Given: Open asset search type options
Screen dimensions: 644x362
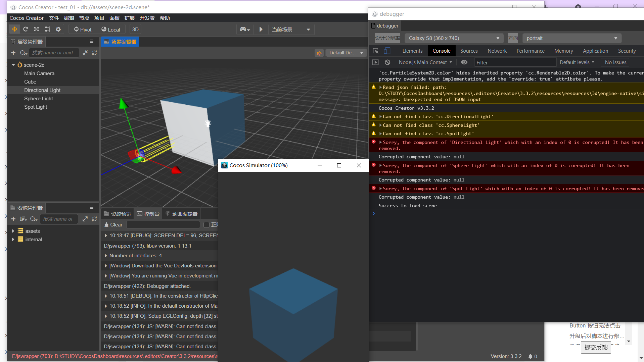Looking at the screenshot, I should (34, 219).
